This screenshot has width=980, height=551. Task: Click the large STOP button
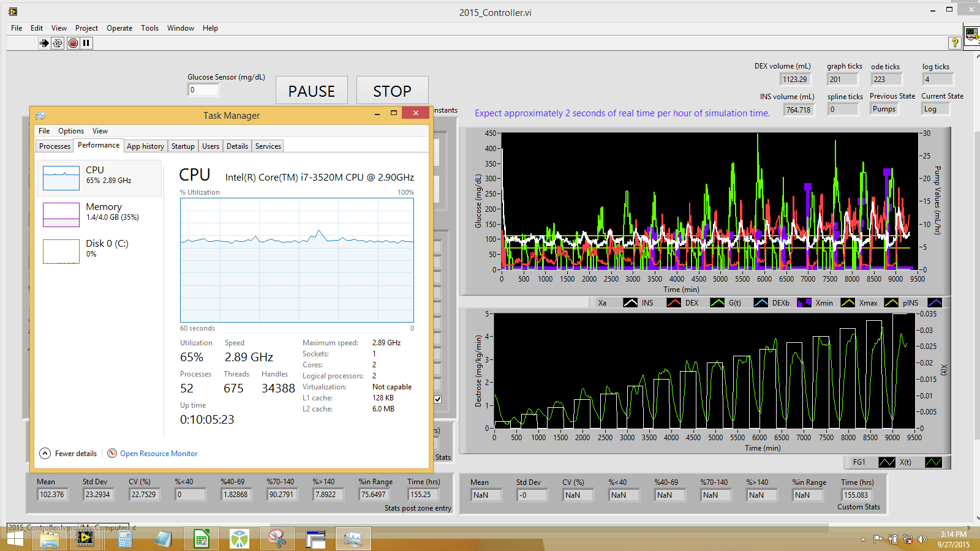392,91
